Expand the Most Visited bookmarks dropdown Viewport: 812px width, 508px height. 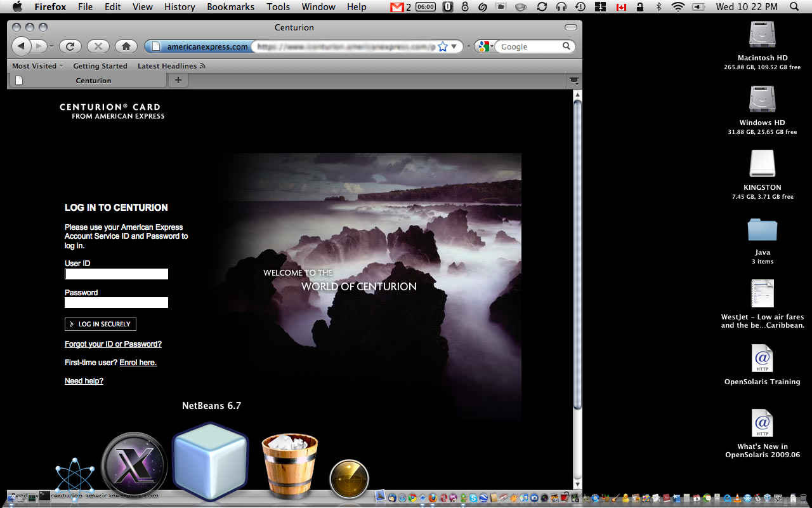click(37, 66)
